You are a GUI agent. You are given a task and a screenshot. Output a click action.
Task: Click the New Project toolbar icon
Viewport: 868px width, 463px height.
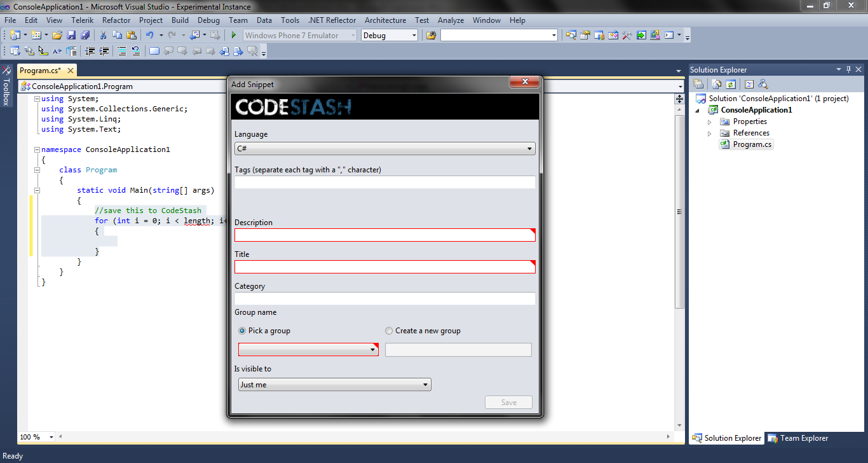15,36
